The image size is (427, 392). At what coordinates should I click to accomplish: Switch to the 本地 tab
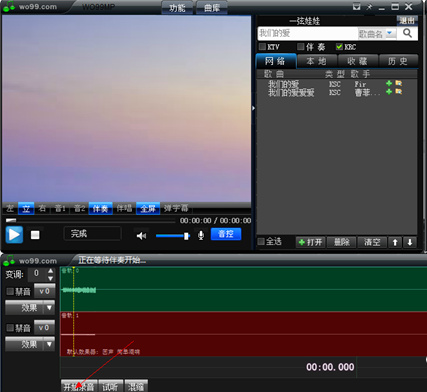316,61
